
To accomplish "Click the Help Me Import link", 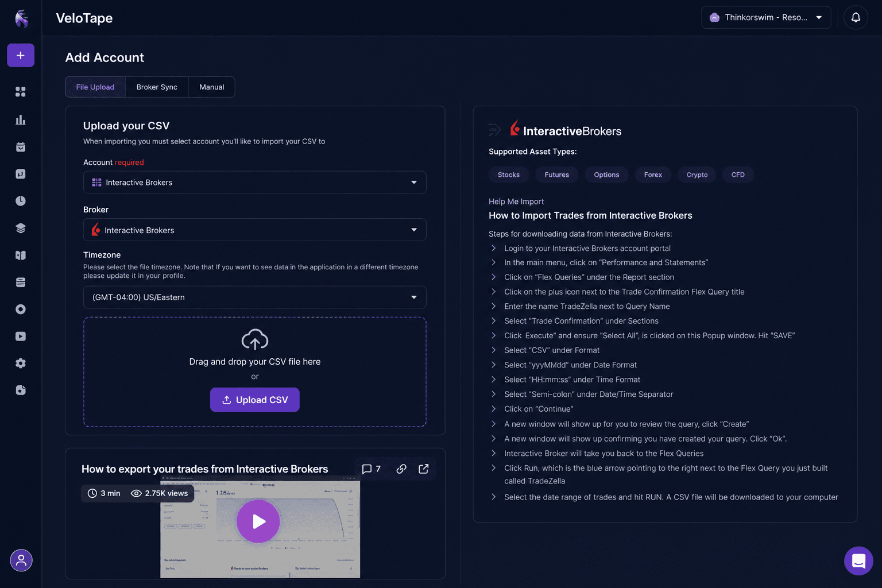I will tap(516, 202).
